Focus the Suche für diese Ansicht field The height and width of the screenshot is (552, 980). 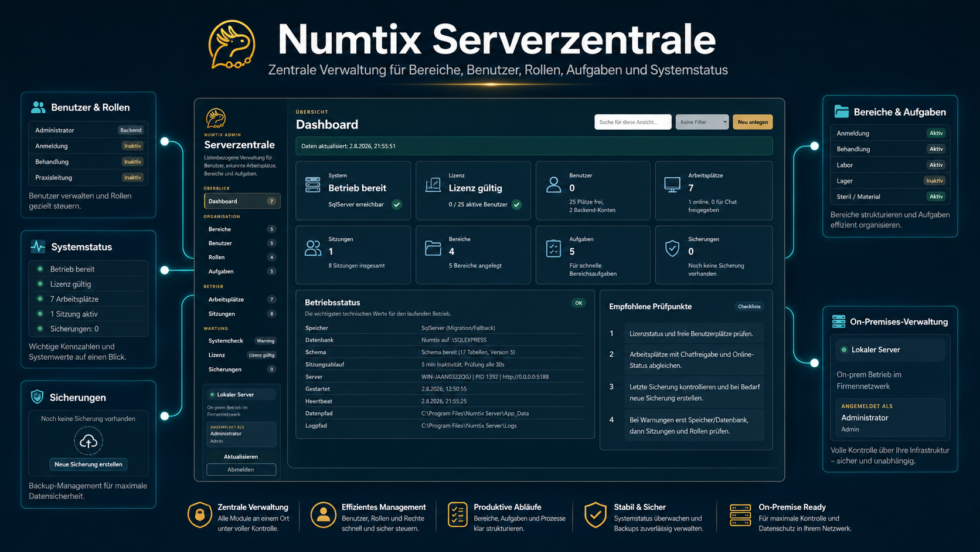pos(632,122)
